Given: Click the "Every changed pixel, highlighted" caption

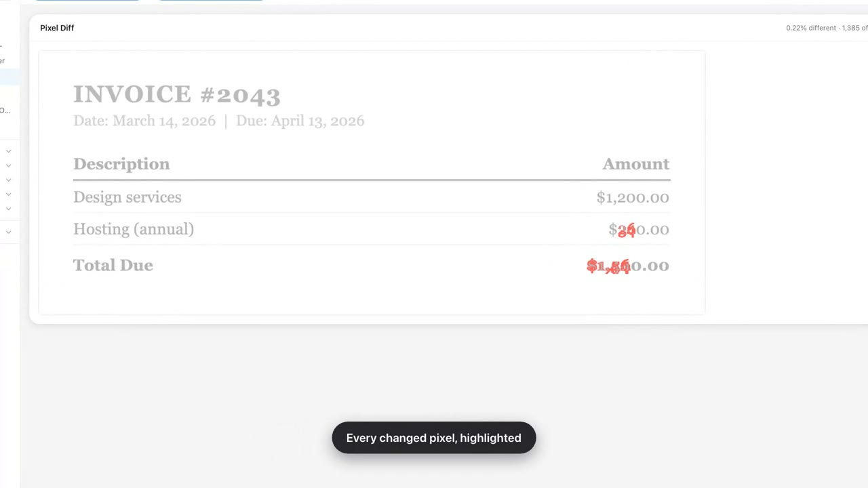Looking at the screenshot, I should coord(434,438).
